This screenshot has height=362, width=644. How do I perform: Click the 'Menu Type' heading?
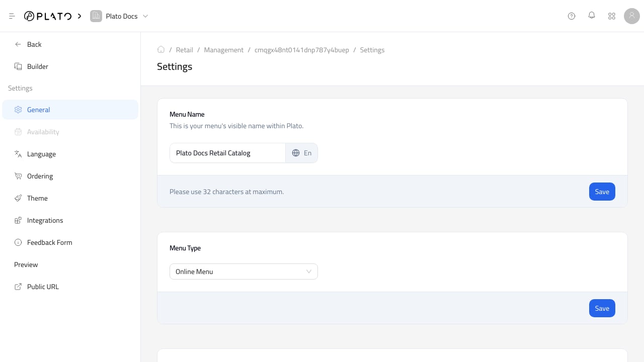point(185,248)
